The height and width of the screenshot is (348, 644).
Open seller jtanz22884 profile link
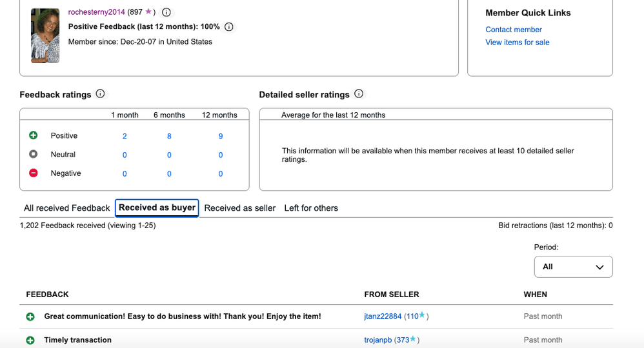(x=383, y=316)
